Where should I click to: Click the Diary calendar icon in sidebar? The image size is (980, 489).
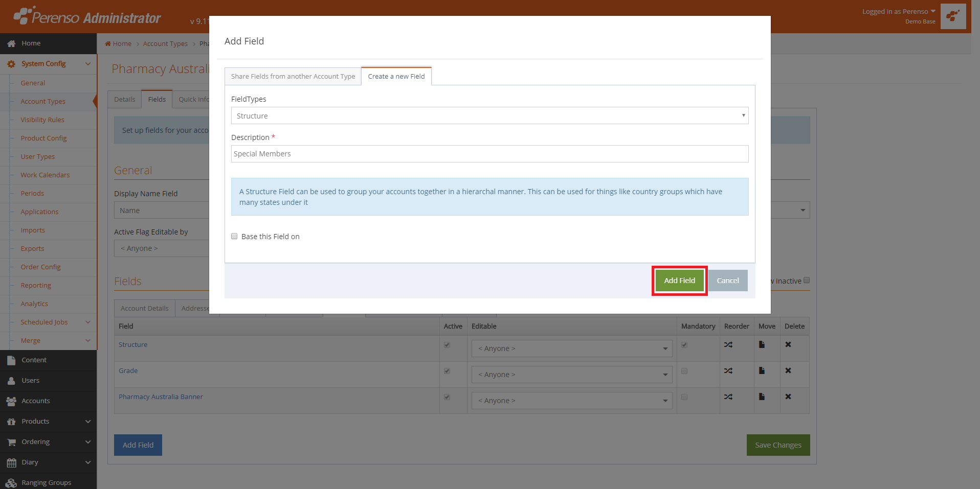coord(11,463)
